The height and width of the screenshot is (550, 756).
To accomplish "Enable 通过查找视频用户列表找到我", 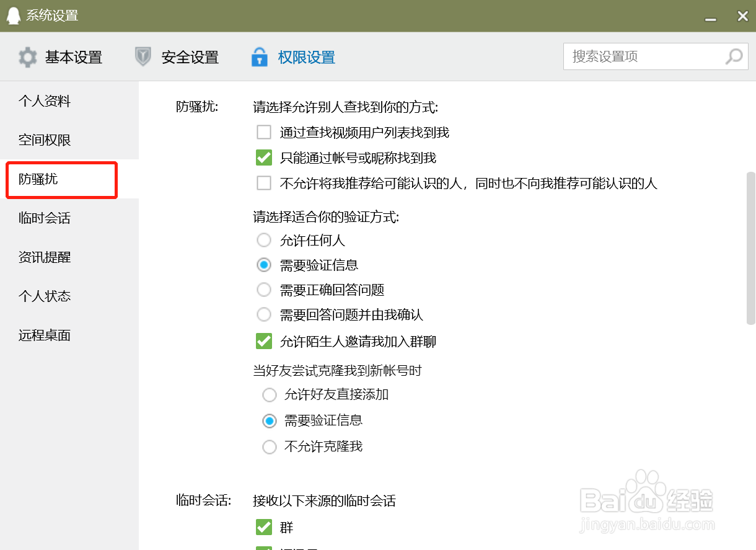I will (x=264, y=131).
